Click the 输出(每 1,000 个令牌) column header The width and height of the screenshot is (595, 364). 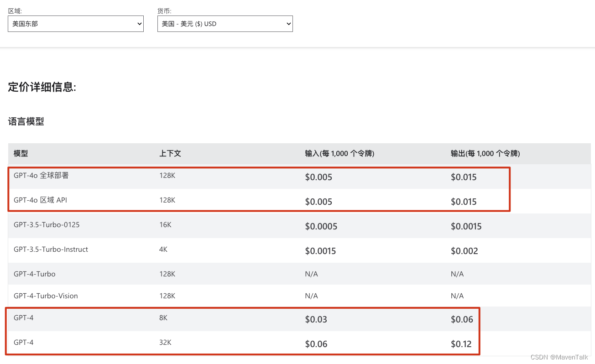485,154
